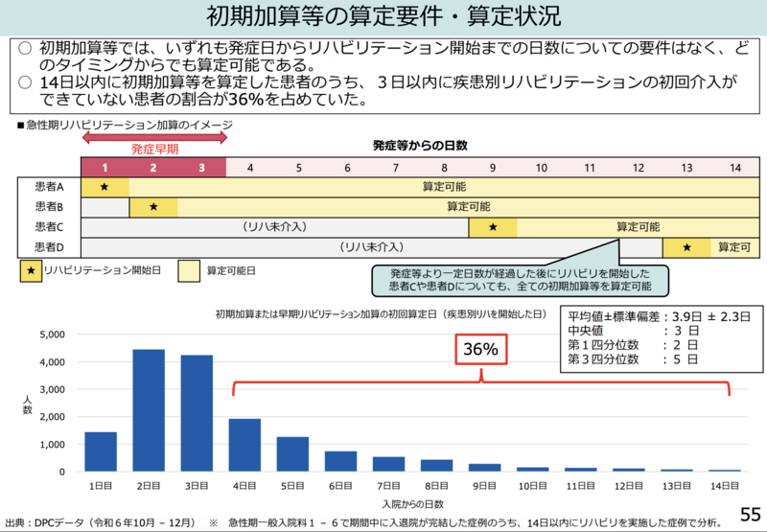767x532 pixels.
Task: Click the 算定可能日 pale yellow legend swatch
Action: click(190, 271)
